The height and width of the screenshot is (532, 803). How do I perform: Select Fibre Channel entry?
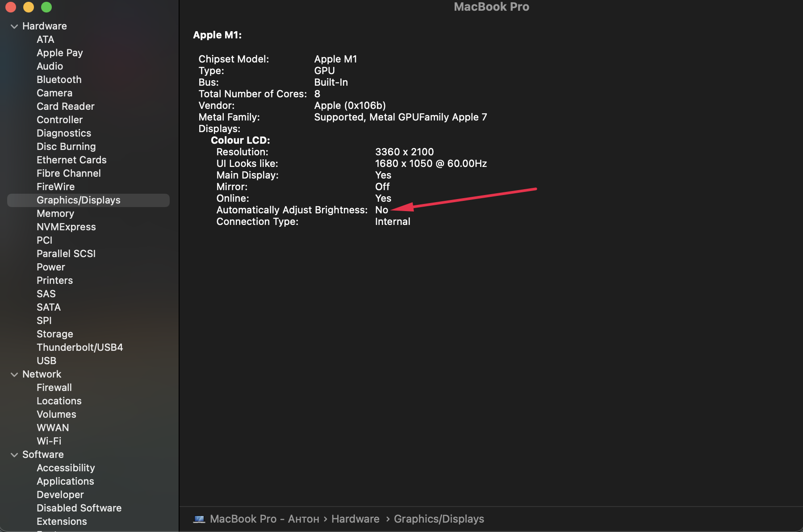(69, 173)
